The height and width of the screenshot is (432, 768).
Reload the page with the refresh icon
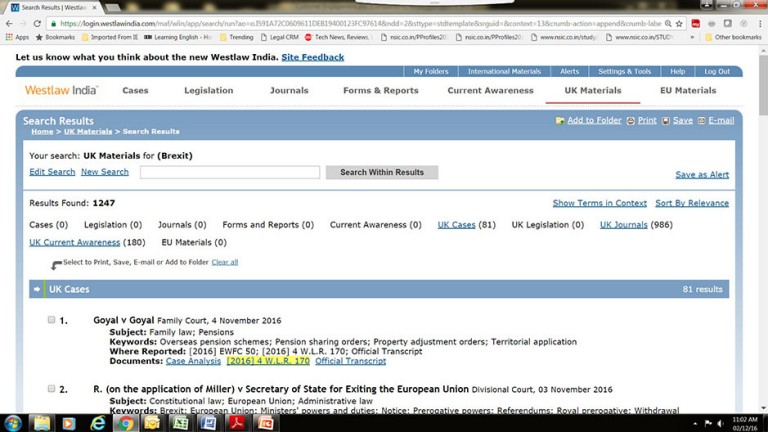pos(37,24)
